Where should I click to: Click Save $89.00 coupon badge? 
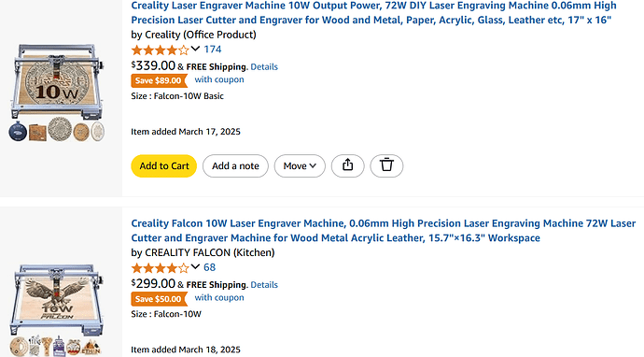(x=159, y=80)
